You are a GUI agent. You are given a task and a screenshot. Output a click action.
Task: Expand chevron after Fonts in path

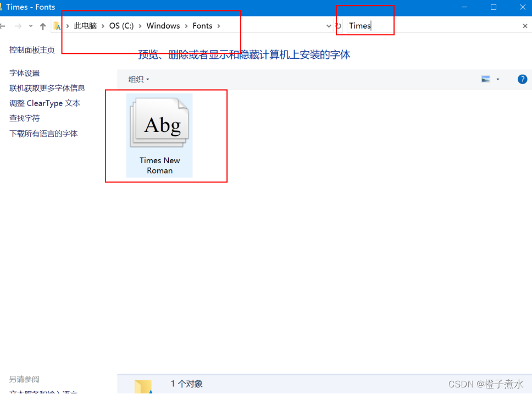[x=219, y=26]
